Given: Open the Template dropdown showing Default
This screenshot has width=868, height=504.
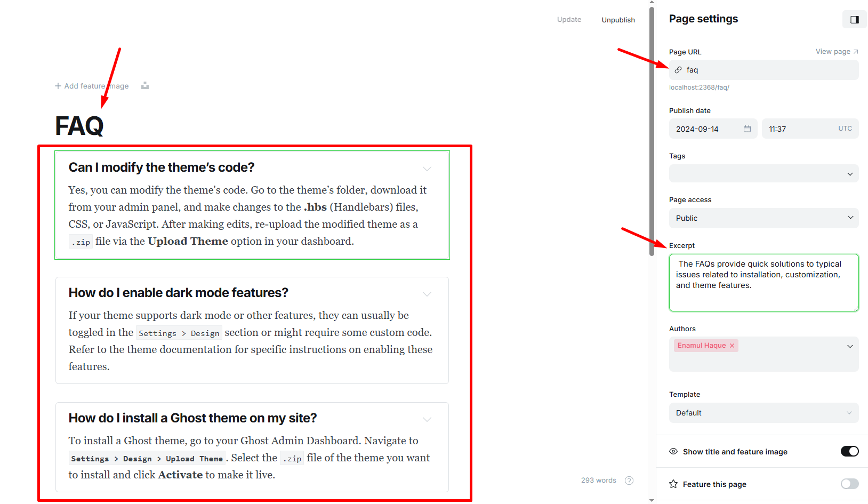Looking at the screenshot, I should tap(763, 413).
